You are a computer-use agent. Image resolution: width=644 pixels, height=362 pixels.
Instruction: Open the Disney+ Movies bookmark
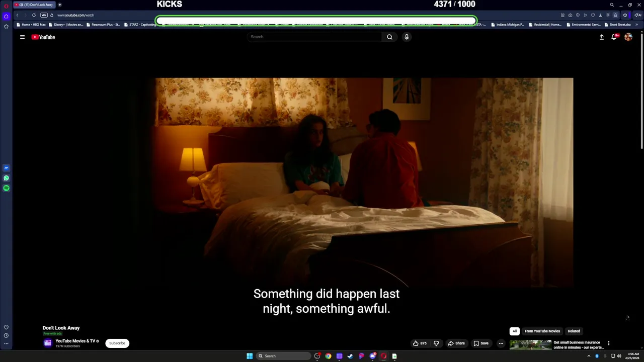[66, 25]
